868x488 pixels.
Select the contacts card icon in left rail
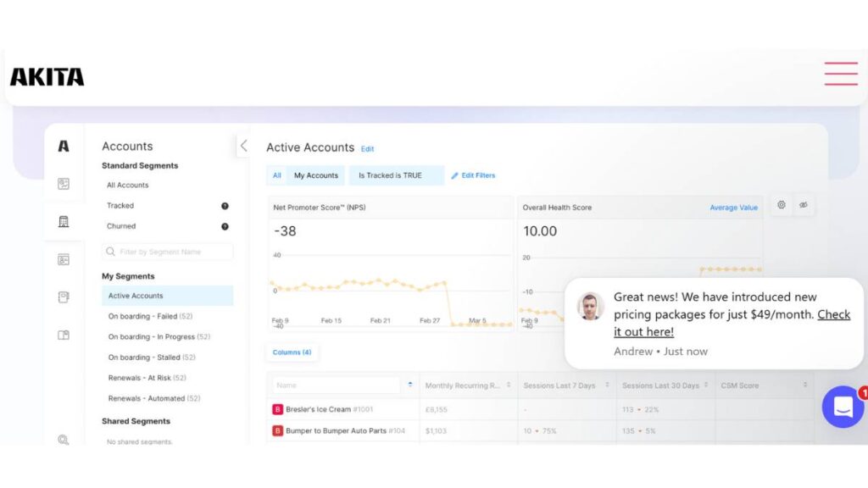(64, 259)
